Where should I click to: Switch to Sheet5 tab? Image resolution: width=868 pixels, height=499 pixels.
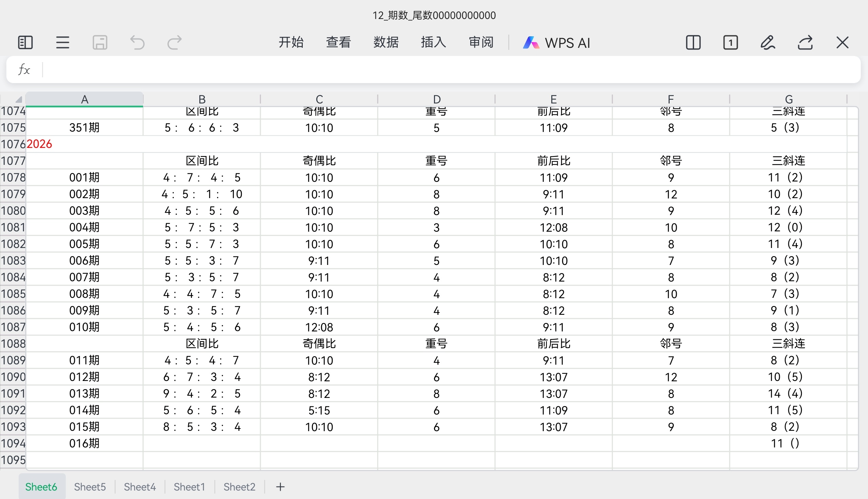pyautogui.click(x=90, y=487)
